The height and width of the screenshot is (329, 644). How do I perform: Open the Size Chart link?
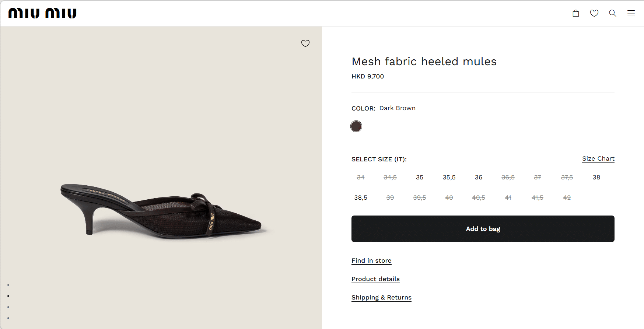coord(598,158)
